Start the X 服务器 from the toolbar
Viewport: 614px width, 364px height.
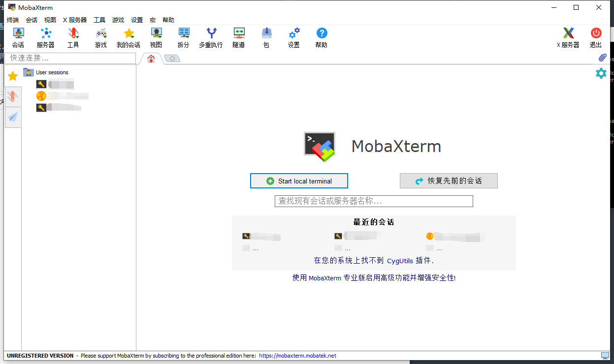click(568, 37)
